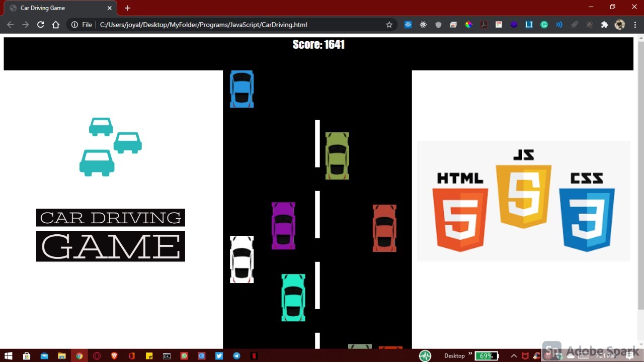Show hidden system tray icons
Viewport: 644px width, 362px height.
[514, 355]
